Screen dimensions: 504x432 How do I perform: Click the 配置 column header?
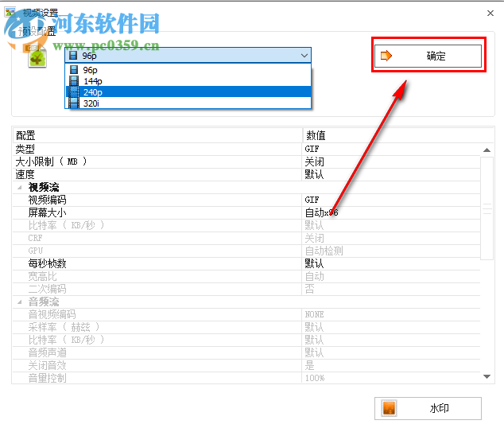(157, 135)
